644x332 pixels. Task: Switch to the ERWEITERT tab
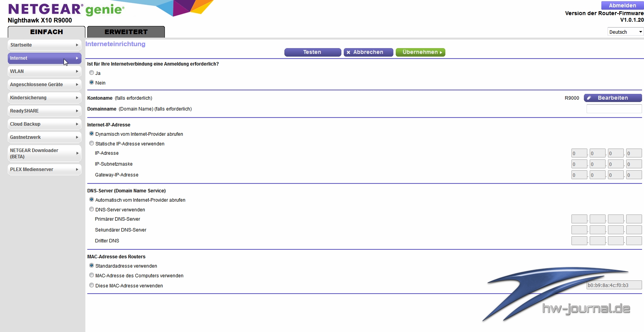coord(126,32)
